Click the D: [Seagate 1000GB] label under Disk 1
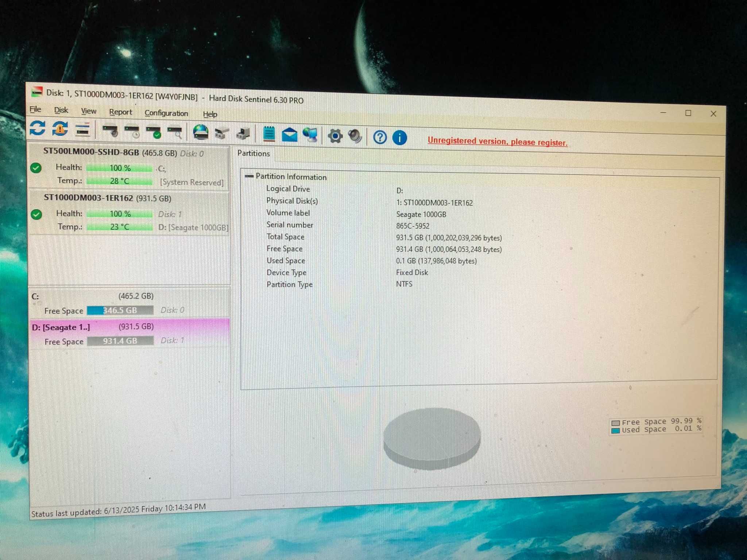 pyautogui.click(x=193, y=227)
